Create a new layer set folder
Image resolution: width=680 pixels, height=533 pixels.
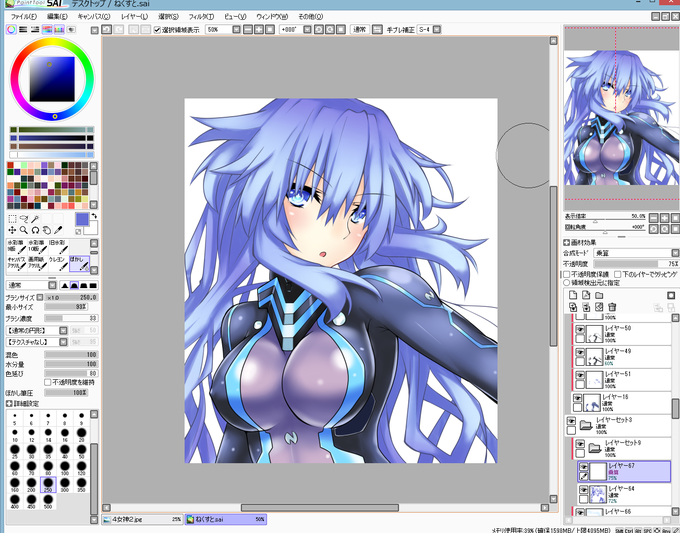click(599, 295)
